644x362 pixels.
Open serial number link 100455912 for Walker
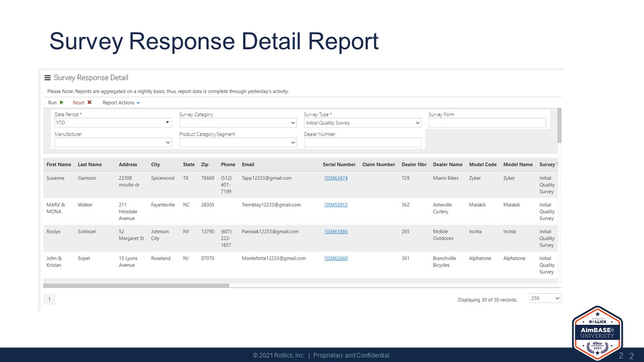336,205
